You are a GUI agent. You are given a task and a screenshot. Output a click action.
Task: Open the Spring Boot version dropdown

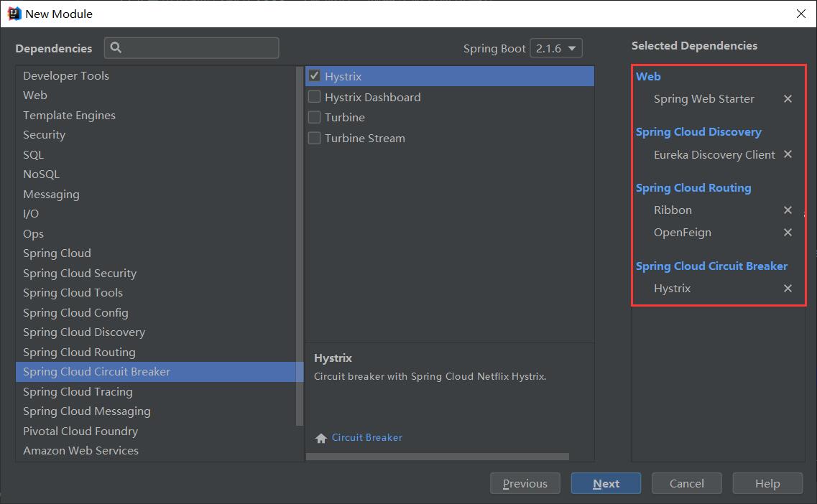coord(556,48)
